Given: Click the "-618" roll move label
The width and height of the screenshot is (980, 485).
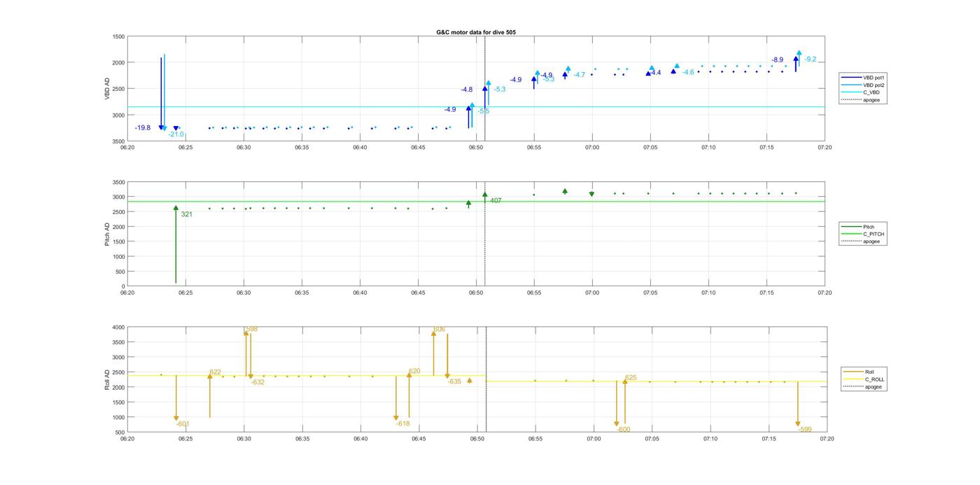Looking at the screenshot, I should pos(403,424).
